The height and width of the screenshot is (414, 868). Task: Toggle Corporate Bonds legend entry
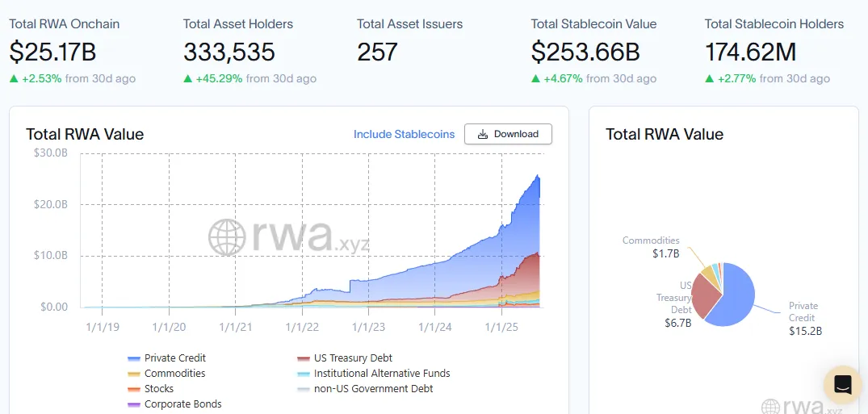pyautogui.click(x=174, y=404)
